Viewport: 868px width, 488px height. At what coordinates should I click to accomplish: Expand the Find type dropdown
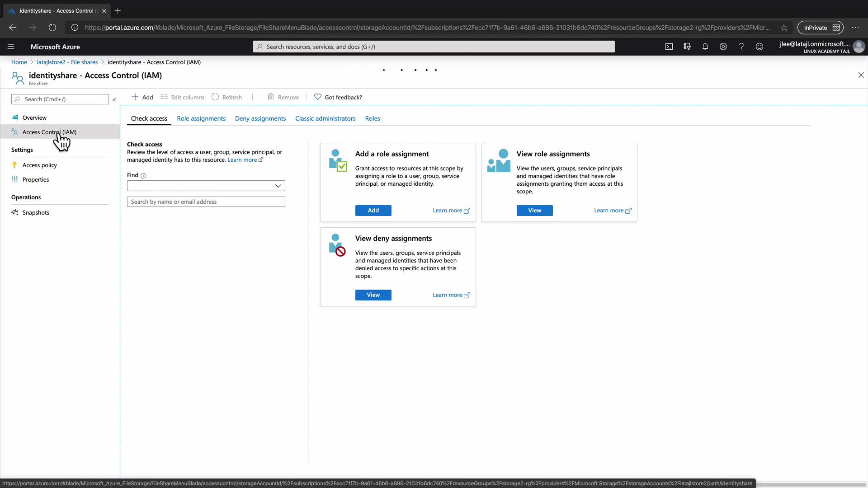(x=278, y=186)
